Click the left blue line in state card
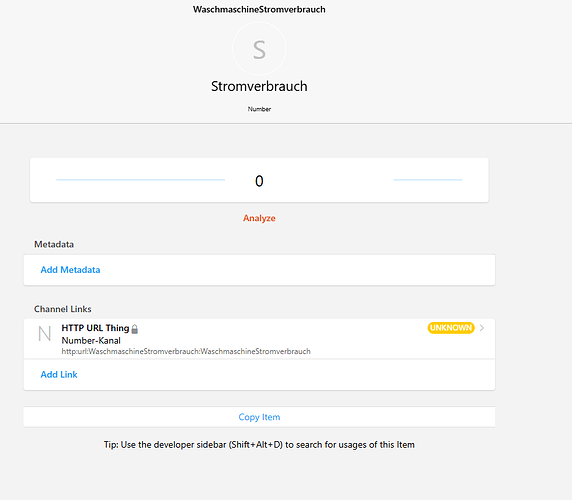572x500 pixels. (x=140, y=180)
